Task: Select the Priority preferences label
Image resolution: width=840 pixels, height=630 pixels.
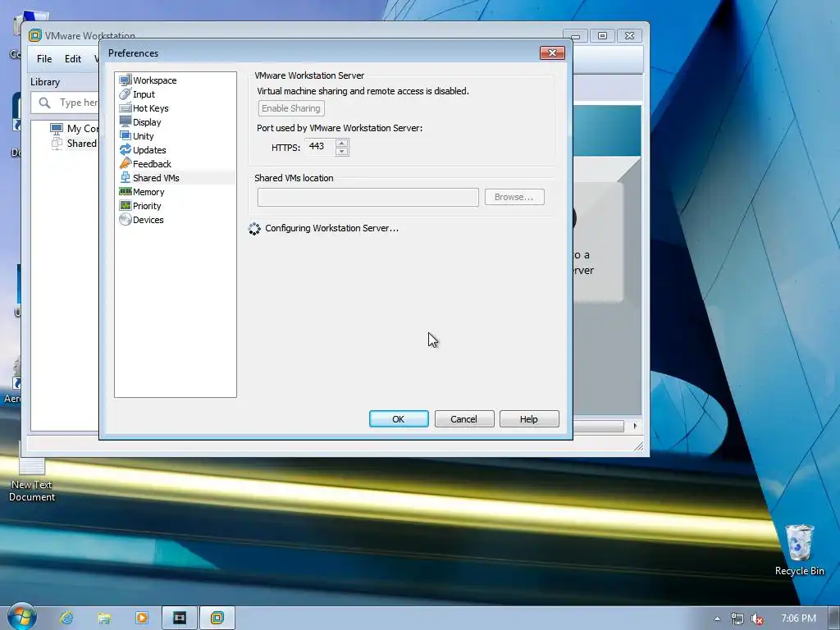Action: (x=147, y=206)
